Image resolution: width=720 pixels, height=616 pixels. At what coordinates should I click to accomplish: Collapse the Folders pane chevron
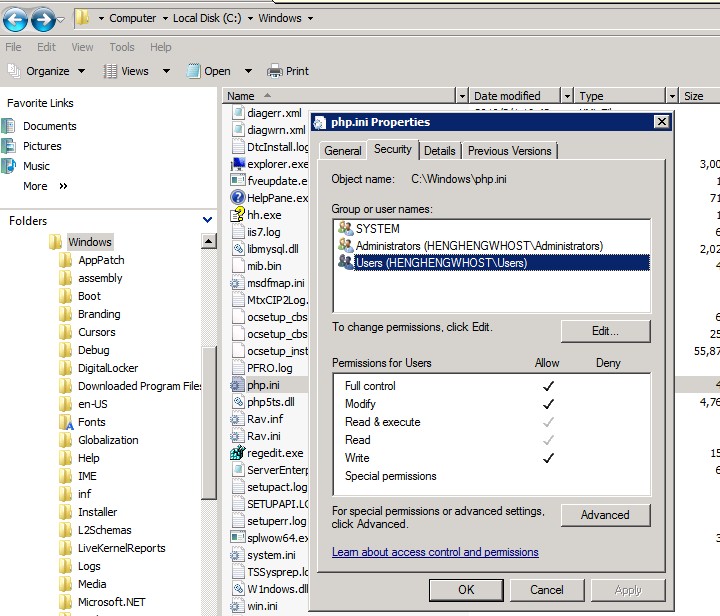pyautogui.click(x=208, y=220)
